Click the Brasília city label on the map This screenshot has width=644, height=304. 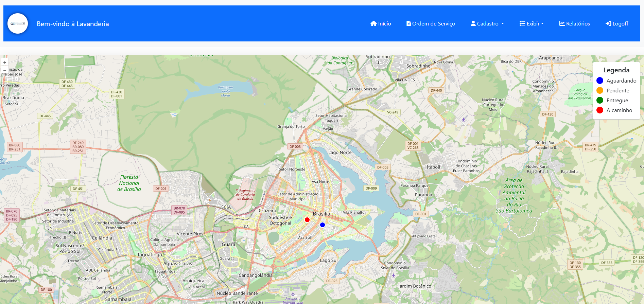321,214
